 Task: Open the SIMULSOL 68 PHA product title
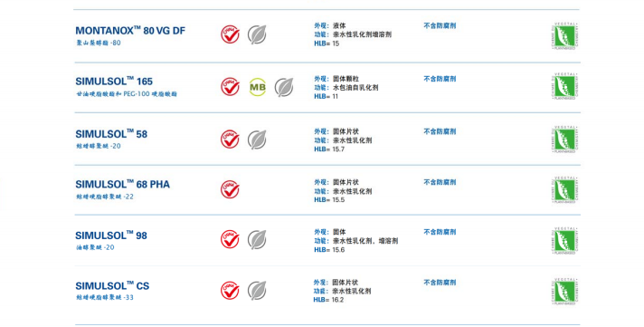click(122, 184)
